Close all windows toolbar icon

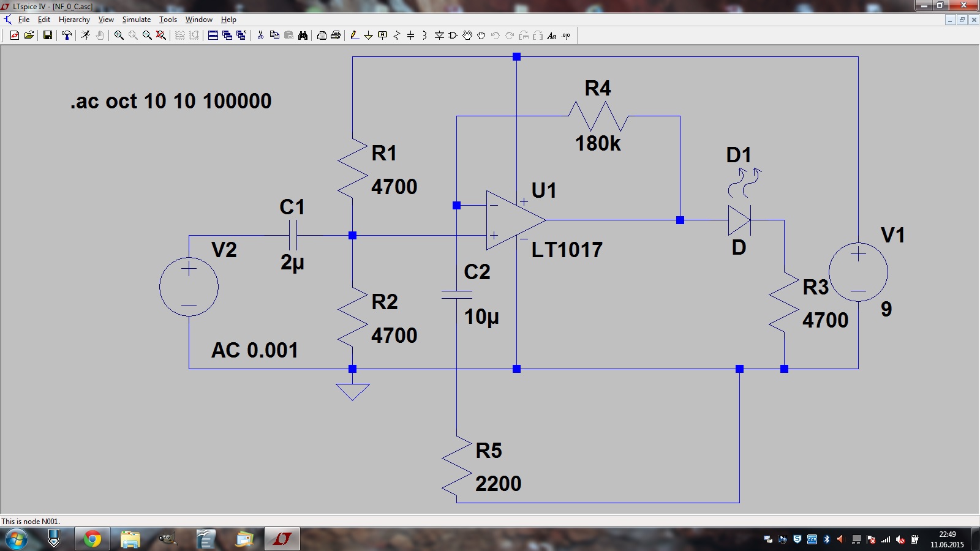coord(241,36)
